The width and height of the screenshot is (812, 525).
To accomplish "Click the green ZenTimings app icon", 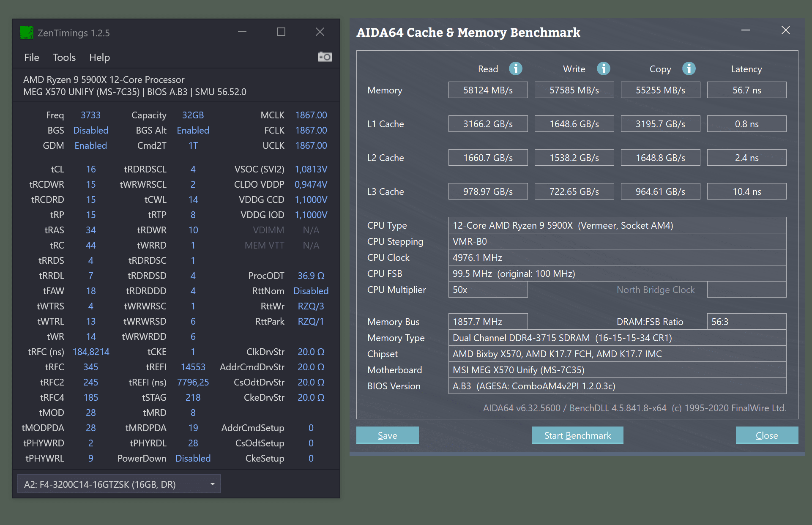I will 27,33.
